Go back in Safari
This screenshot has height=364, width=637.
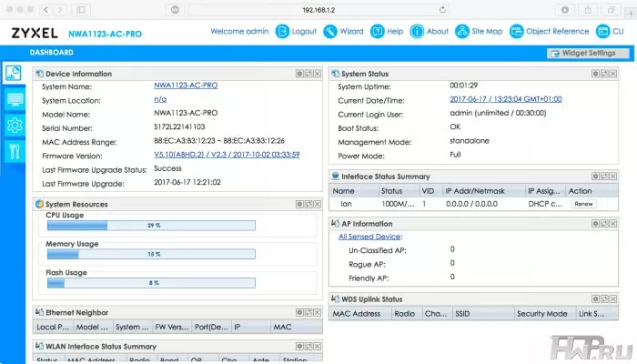[45, 10]
